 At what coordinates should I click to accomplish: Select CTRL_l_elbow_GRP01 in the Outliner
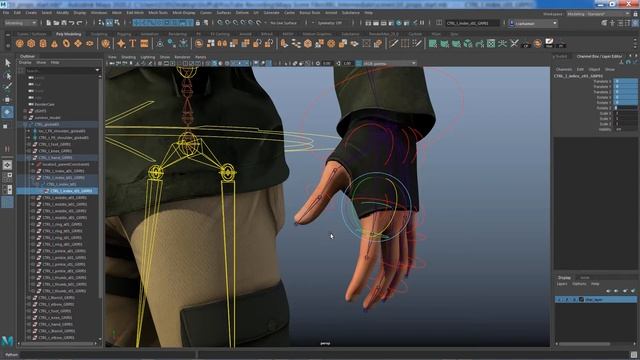56,304
